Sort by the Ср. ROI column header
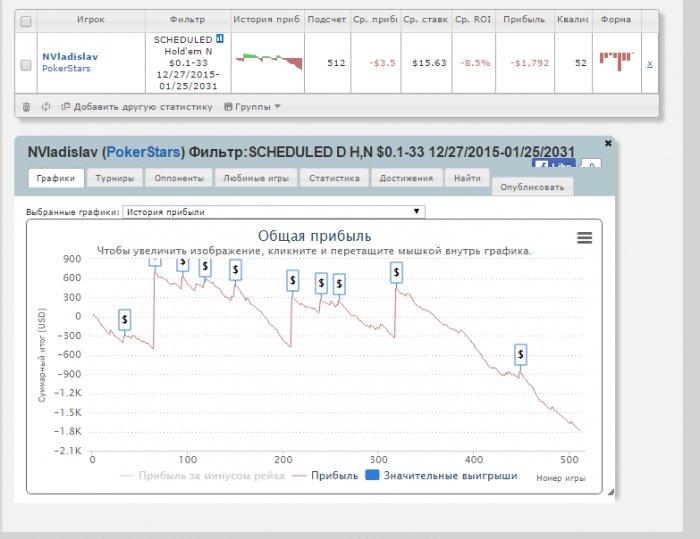700x539 pixels. (473, 20)
